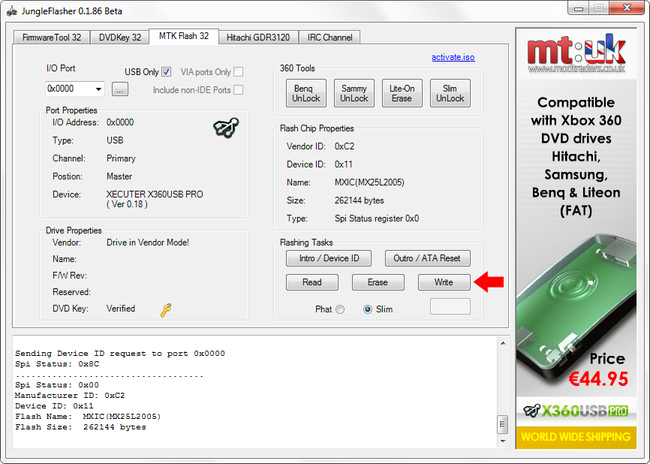Open the IRC Channel tab
Image resolution: width=650 pixels, height=464 pixels.
pos(330,37)
